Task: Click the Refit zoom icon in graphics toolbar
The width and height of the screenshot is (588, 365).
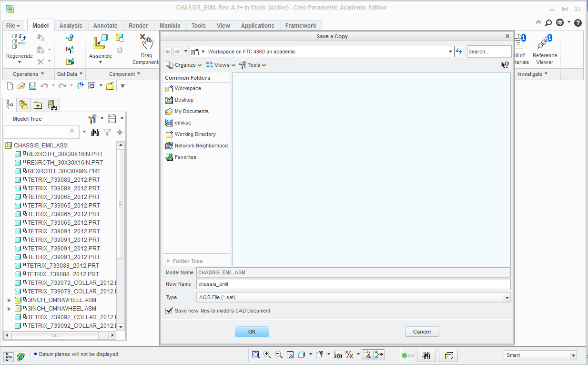Action: click(x=256, y=355)
